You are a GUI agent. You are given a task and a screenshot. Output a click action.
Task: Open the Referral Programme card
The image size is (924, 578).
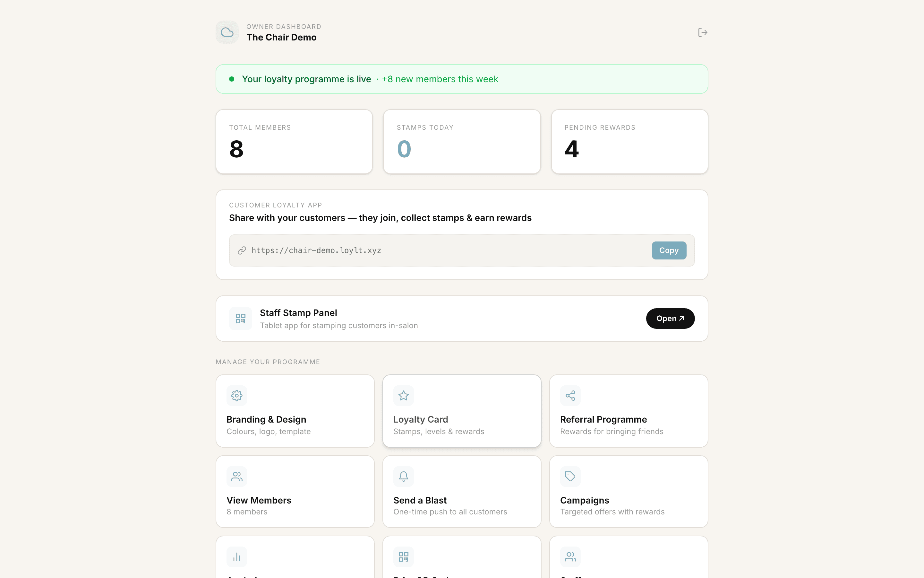coord(629,411)
